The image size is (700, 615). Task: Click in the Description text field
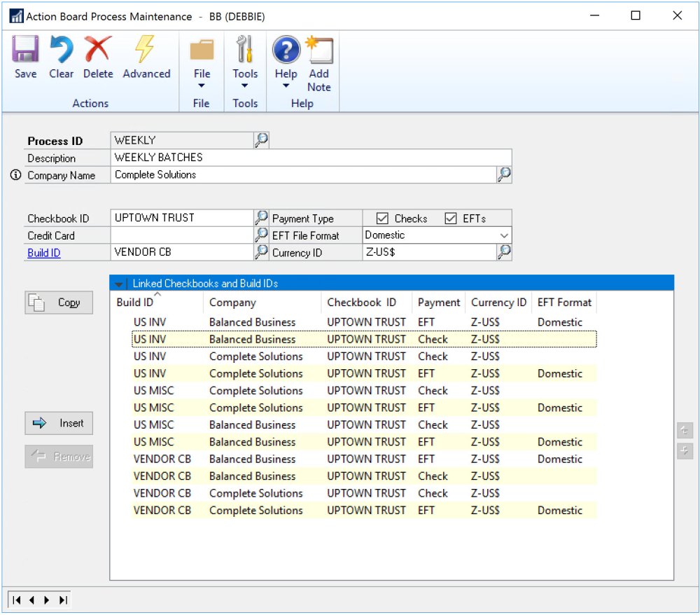(x=311, y=158)
